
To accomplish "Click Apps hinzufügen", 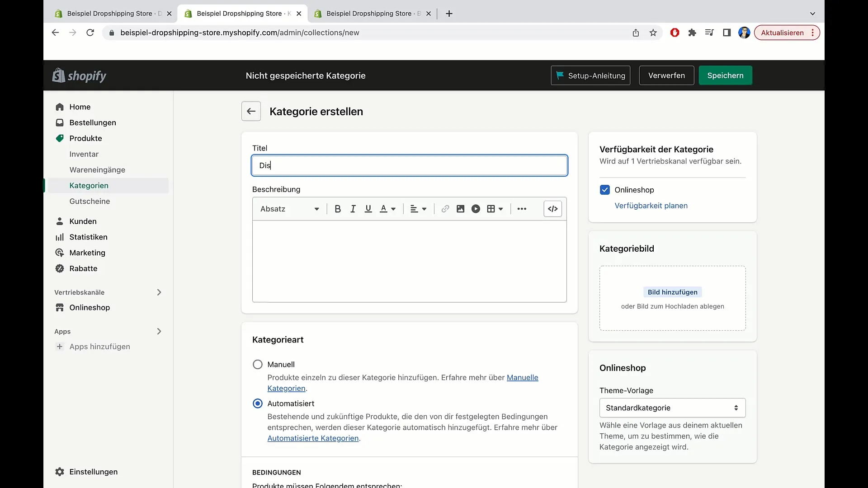I will [x=99, y=347].
